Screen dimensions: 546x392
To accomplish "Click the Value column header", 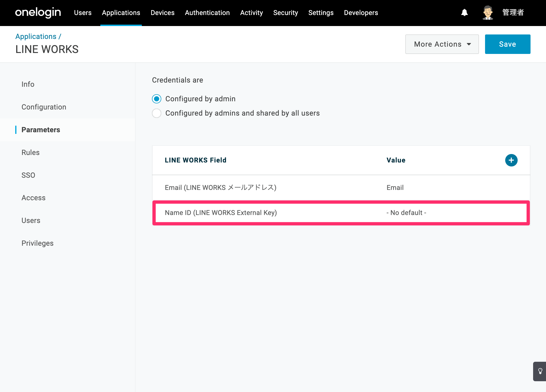I will click(396, 160).
